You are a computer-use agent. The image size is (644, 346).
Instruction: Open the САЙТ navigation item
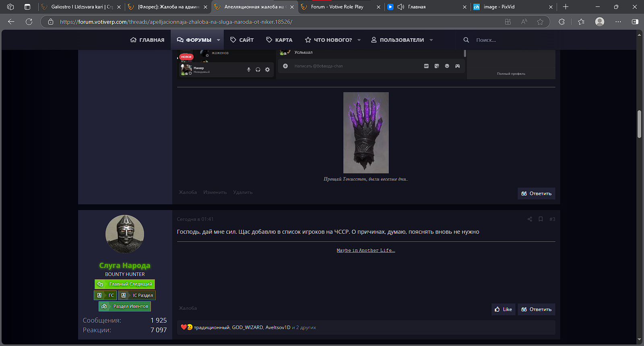pos(242,40)
